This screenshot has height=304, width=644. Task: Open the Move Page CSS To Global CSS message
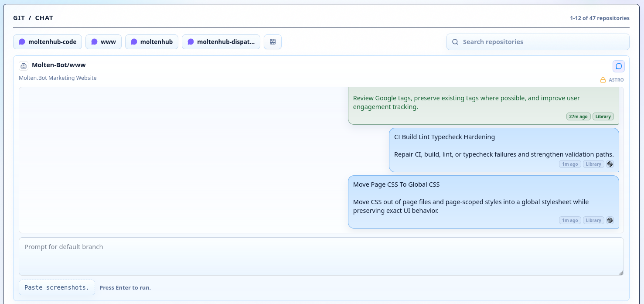[x=483, y=202]
